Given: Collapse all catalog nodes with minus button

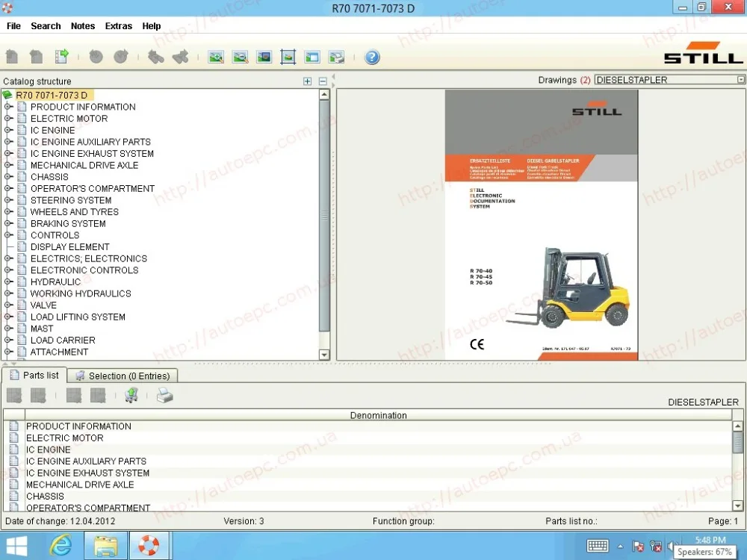Looking at the screenshot, I should (323, 81).
